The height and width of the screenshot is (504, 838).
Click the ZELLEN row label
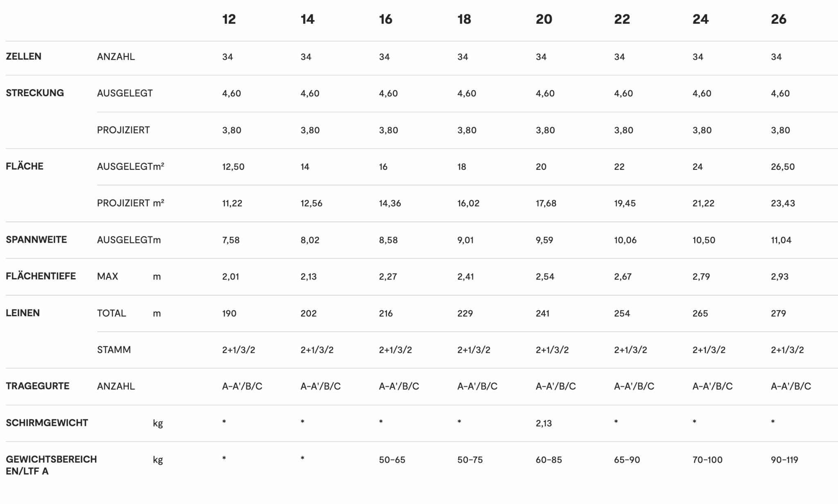coord(23,56)
